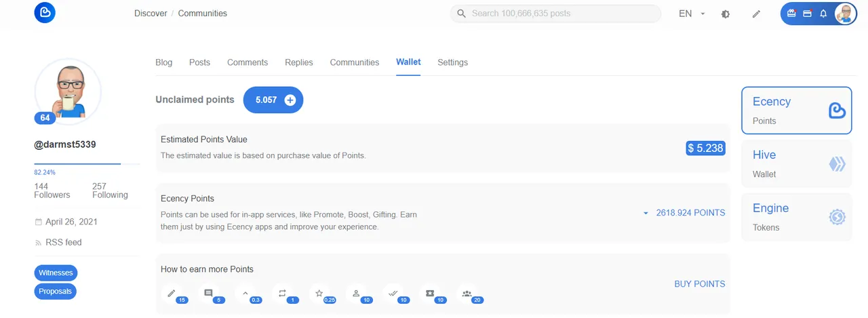Viewport: 868px width, 318px height.
Task: Open the user avatar menu in header
Action: tap(845, 14)
